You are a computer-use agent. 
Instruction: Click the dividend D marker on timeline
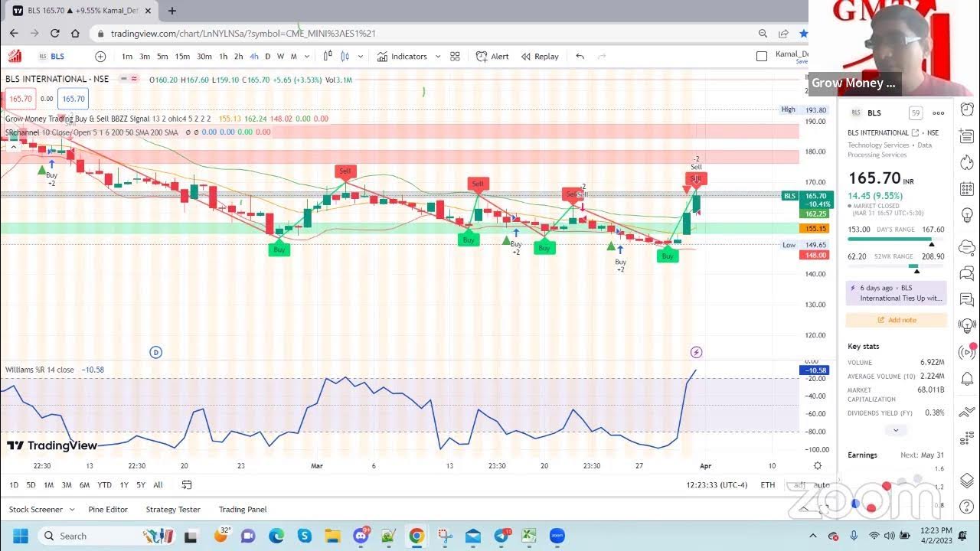point(156,352)
